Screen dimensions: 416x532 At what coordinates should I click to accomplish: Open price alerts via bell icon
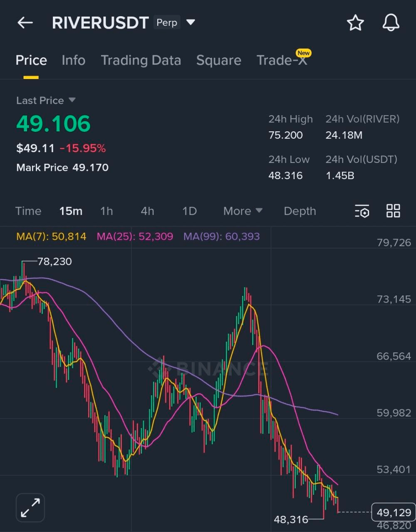point(391,23)
